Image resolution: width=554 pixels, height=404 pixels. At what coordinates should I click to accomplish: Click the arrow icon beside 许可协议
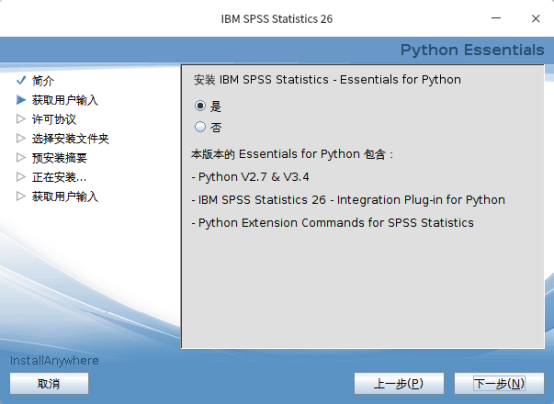21,119
